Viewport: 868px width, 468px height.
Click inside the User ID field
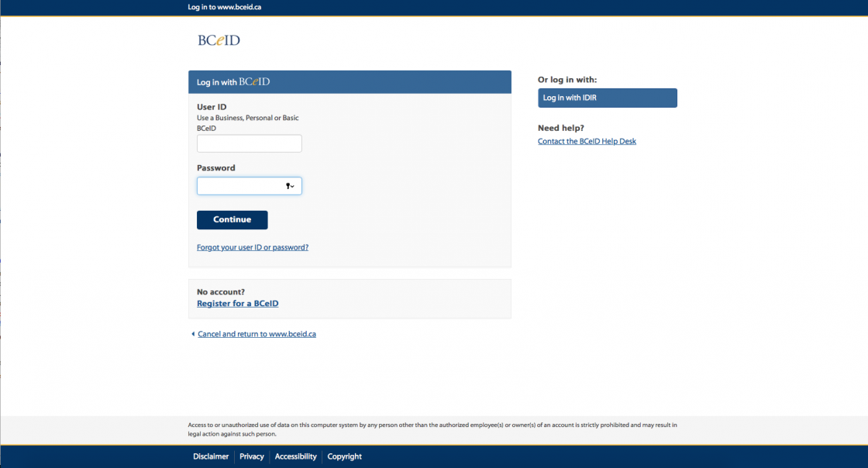click(x=249, y=143)
